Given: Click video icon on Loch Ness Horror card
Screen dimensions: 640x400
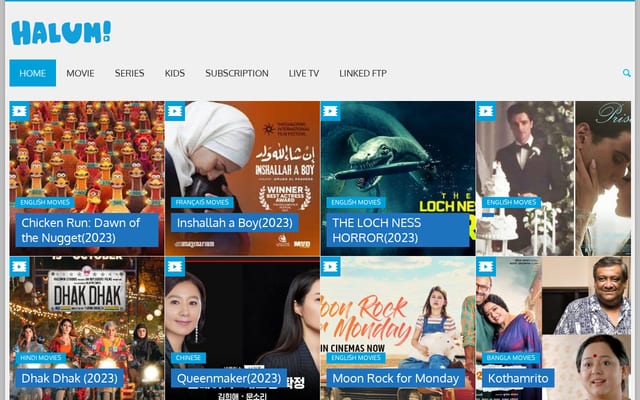Looking at the screenshot, I should pos(331,111).
